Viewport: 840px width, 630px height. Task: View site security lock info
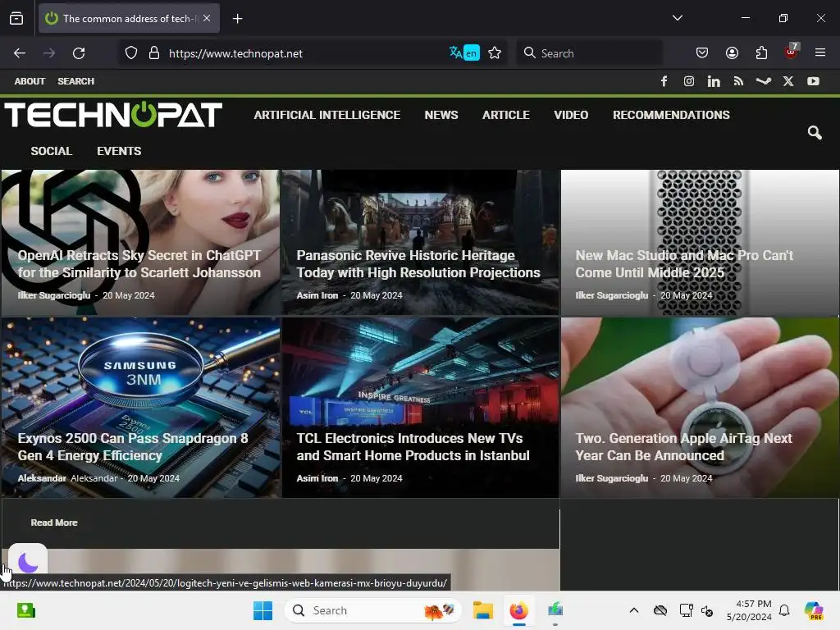tap(154, 53)
